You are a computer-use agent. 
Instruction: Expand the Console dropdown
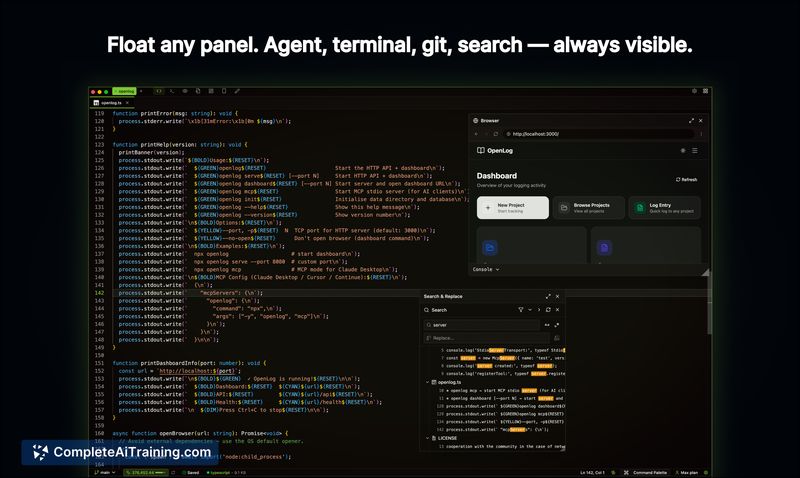pyautogui.click(x=485, y=269)
